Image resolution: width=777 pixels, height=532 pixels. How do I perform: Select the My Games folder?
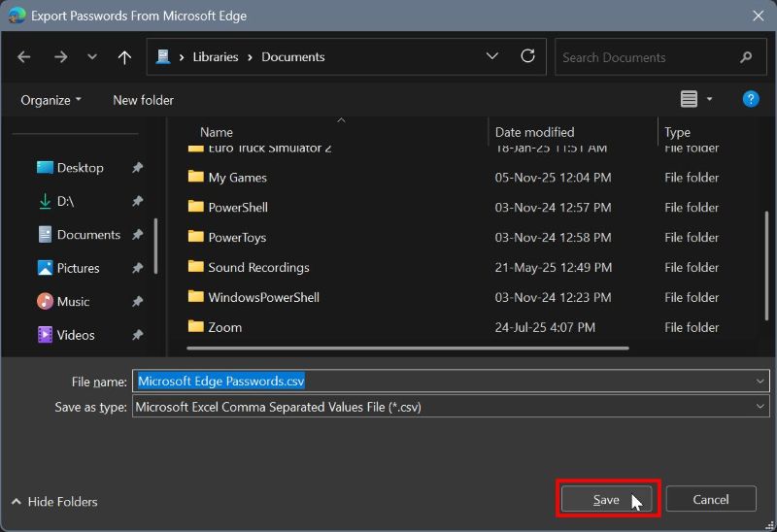pyautogui.click(x=237, y=178)
